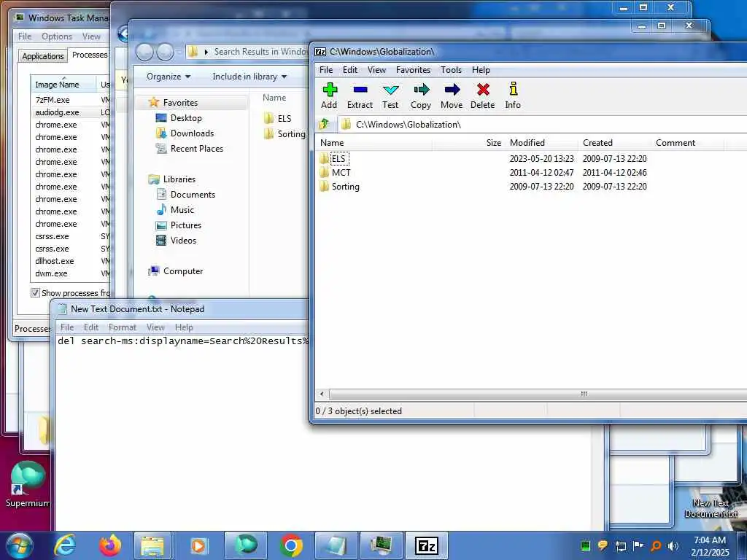
Task: Click the taskbar clock showing 7:04 AM
Action: tap(710, 545)
